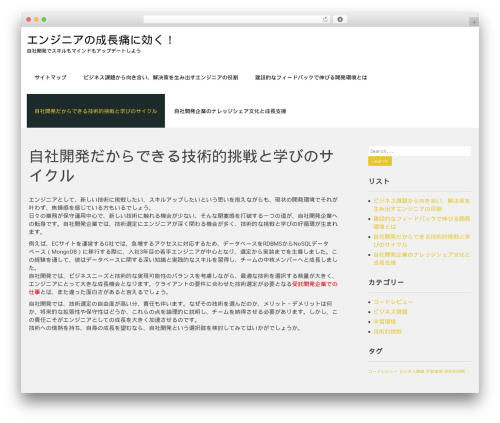Viewport: 500px width, 423px height.
Task: Open menu item 自社開発企業のナレッジシェア文化と成長支援
Action: click(230, 111)
